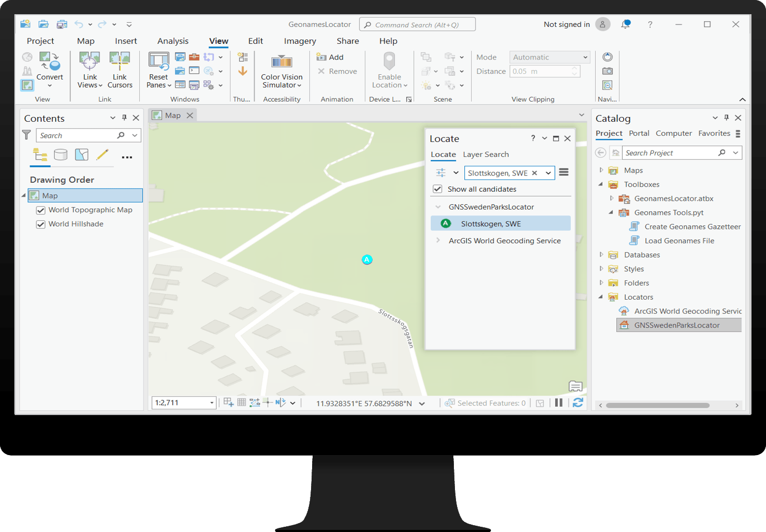Switch Catalog to Portal tab
766x532 pixels.
pyautogui.click(x=639, y=133)
